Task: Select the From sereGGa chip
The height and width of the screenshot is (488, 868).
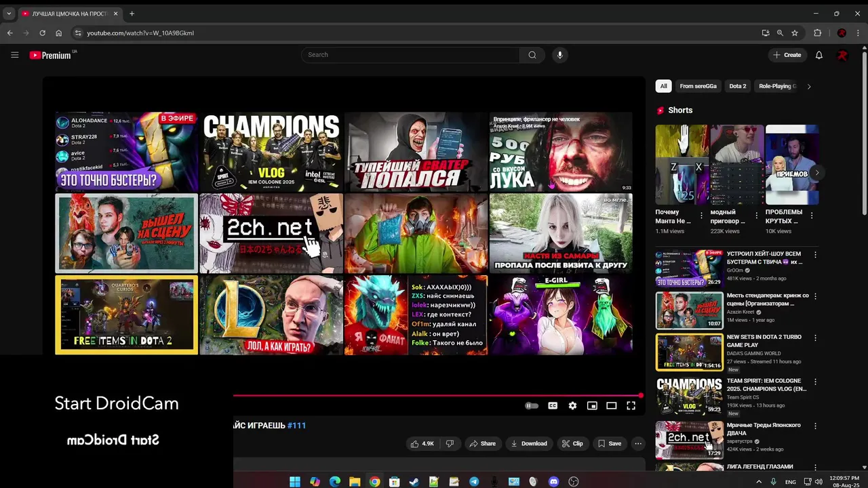Action: [698, 86]
